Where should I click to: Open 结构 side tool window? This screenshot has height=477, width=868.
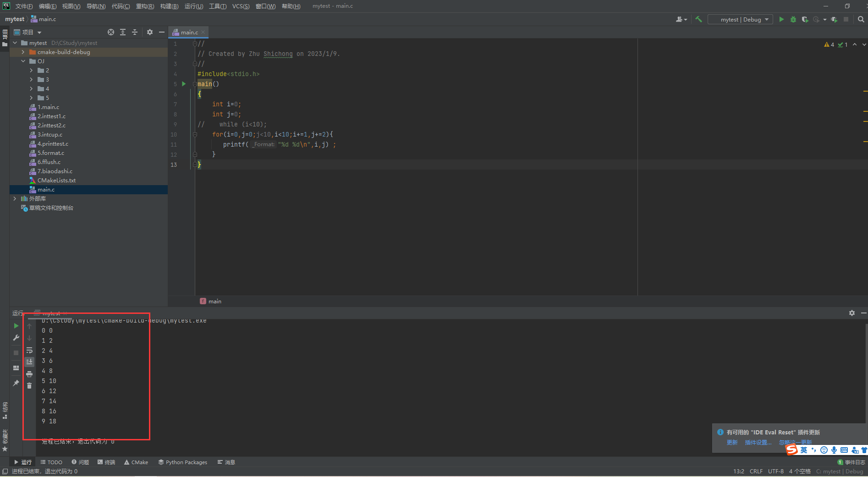pos(5,410)
